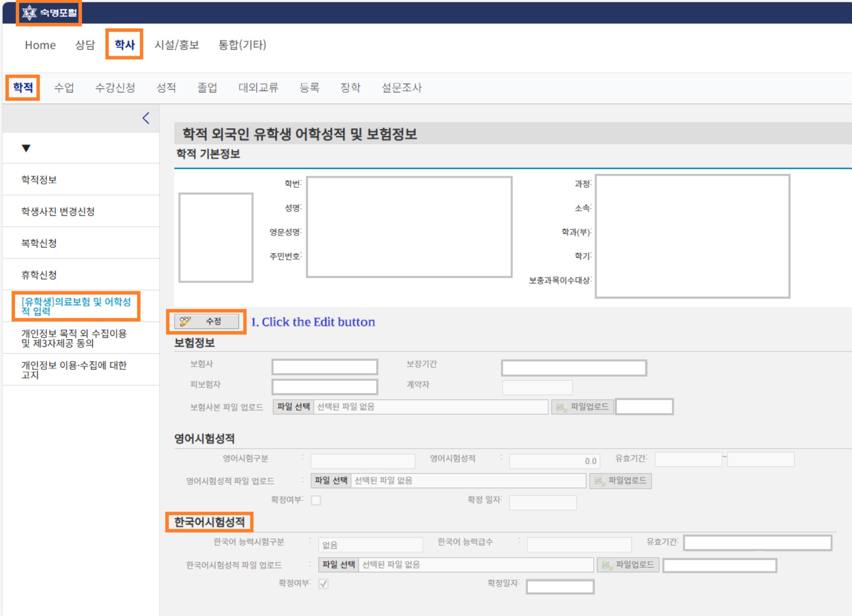Image resolution: width=852 pixels, height=616 pixels.
Task: Open 학생사진 변경신청 in the sidebar
Action: coord(81,211)
